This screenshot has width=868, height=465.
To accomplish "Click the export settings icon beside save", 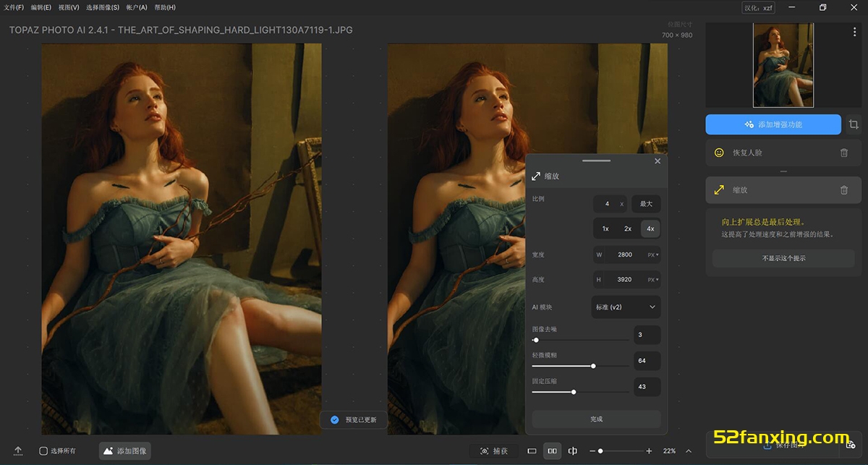I will pyautogui.click(x=851, y=445).
